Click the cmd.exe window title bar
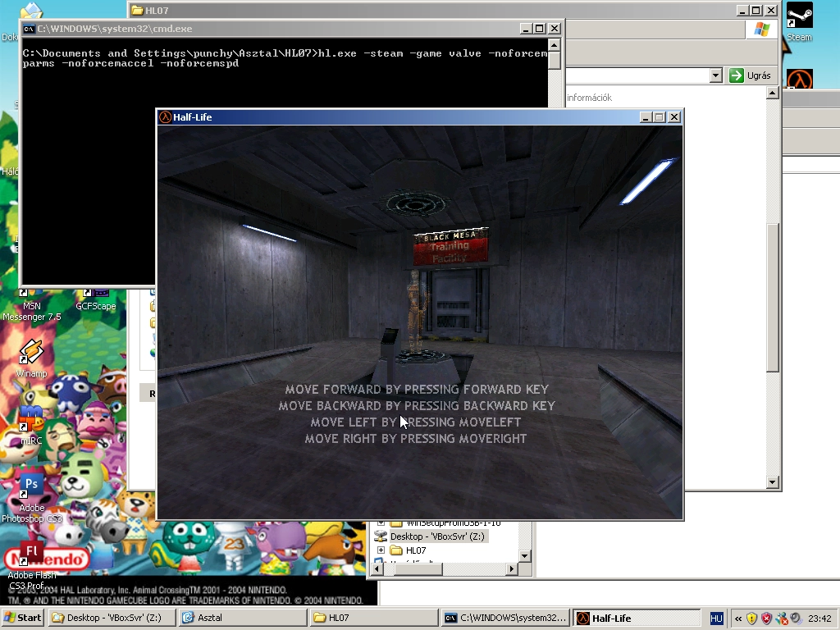 (x=291, y=29)
